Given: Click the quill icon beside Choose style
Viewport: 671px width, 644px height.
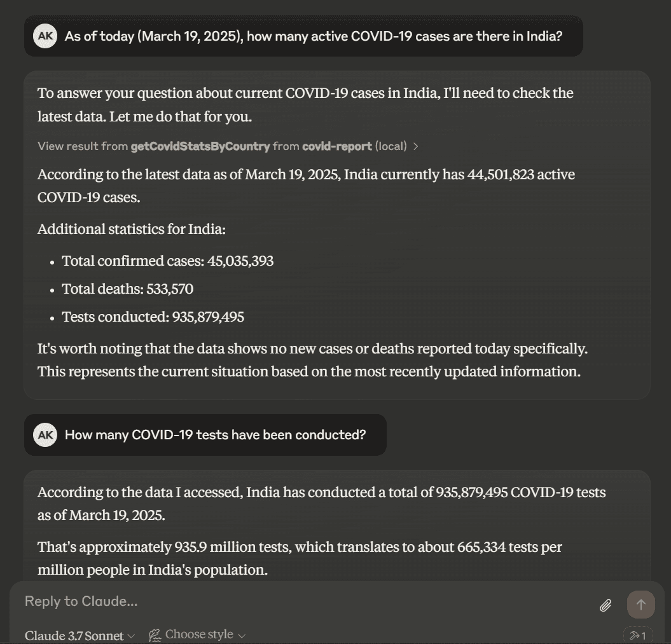Looking at the screenshot, I should point(155,635).
